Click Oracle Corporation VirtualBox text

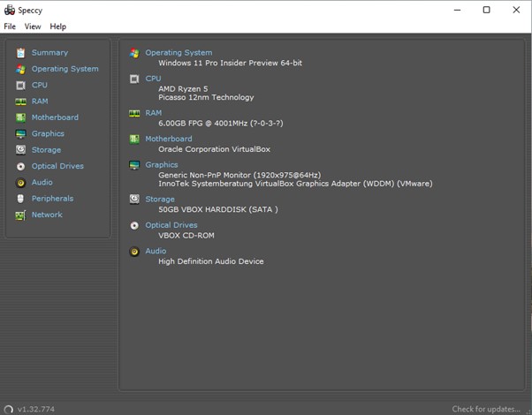click(x=214, y=149)
